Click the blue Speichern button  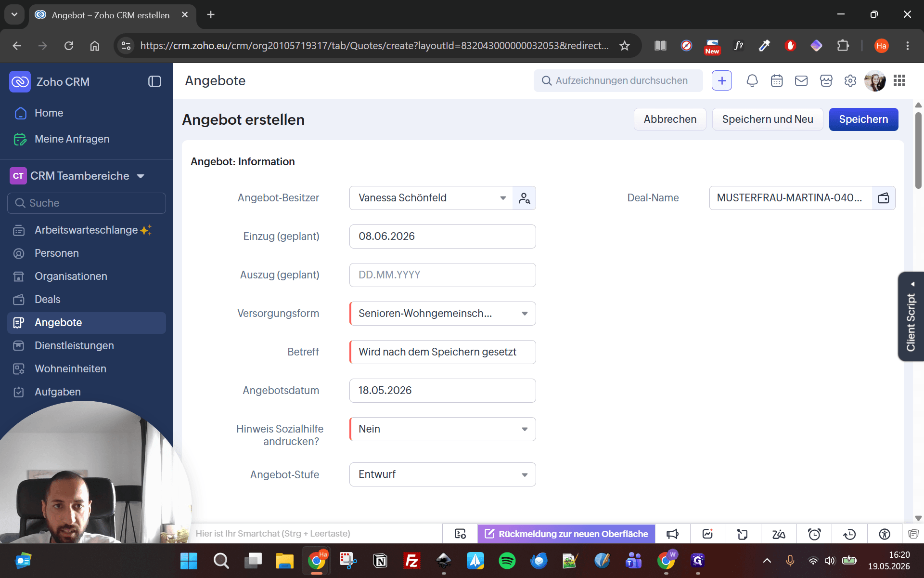(x=863, y=119)
